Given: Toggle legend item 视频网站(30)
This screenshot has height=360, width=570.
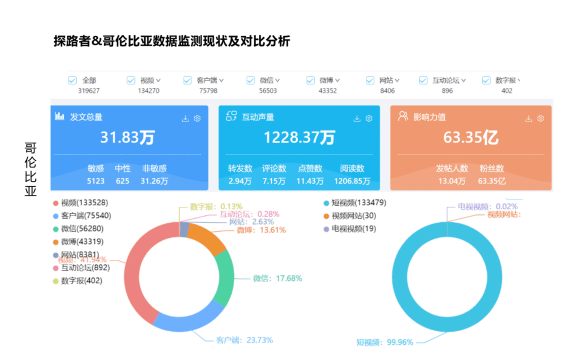Looking at the screenshot, I should (350, 216).
